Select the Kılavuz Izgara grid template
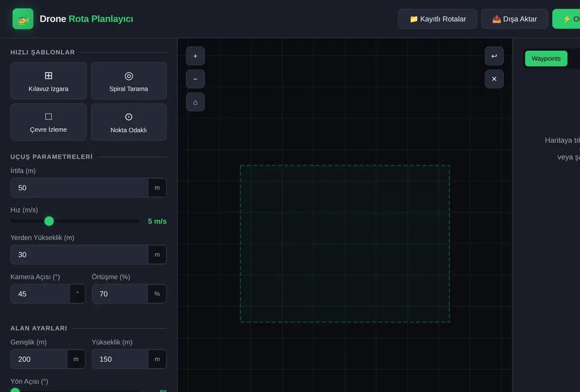Image resolution: width=580 pixels, height=392 pixels. pyautogui.click(x=48, y=81)
